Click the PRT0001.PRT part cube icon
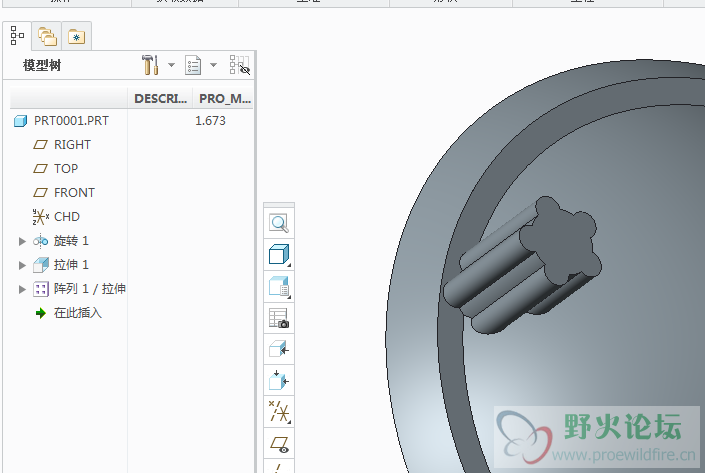Screen dimensions: 705x473 21,121
